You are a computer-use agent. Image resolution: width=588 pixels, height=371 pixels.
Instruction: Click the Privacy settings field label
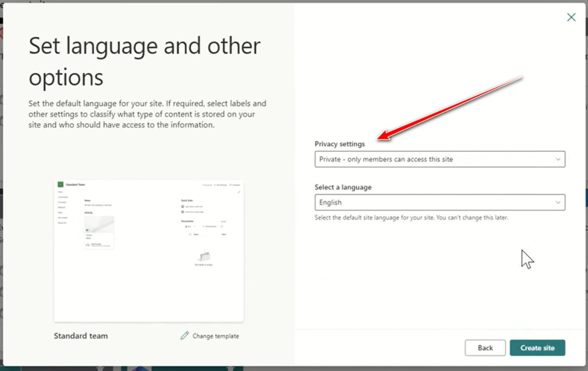pyautogui.click(x=340, y=144)
